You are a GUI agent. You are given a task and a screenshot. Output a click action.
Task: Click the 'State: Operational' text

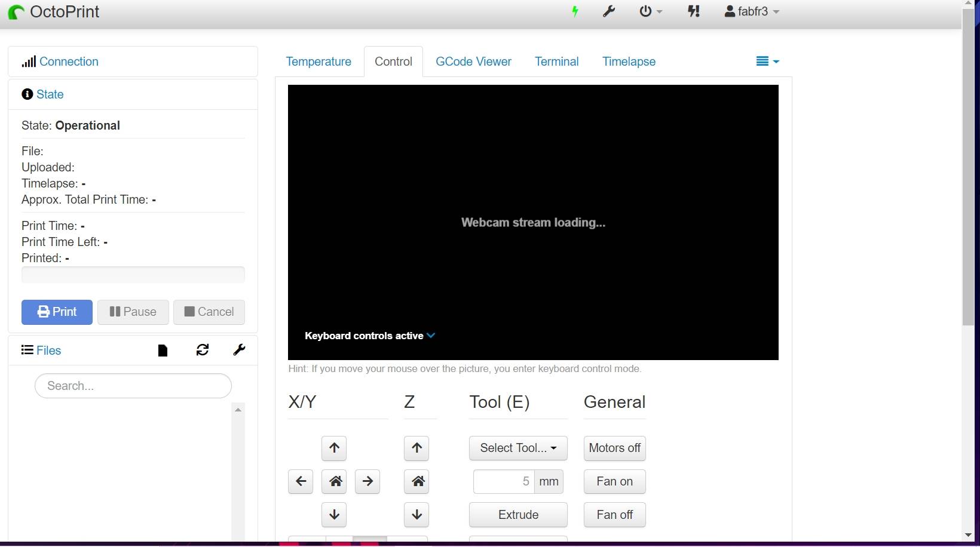[x=71, y=125]
